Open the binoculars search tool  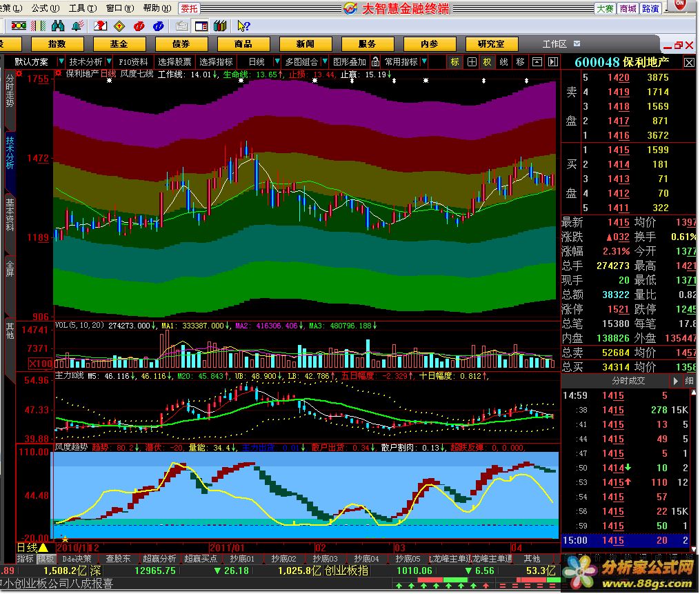[58, 26]
